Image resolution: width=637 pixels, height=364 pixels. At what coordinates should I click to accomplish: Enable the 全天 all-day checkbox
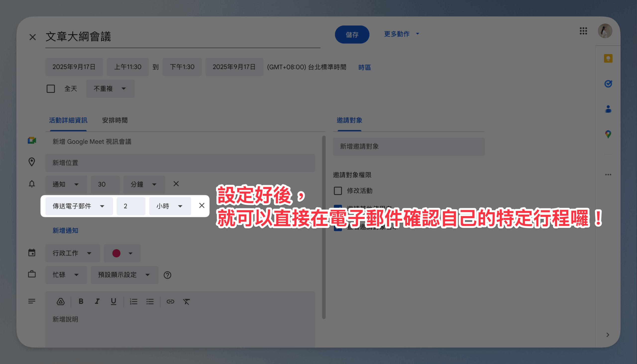[51, 89]
